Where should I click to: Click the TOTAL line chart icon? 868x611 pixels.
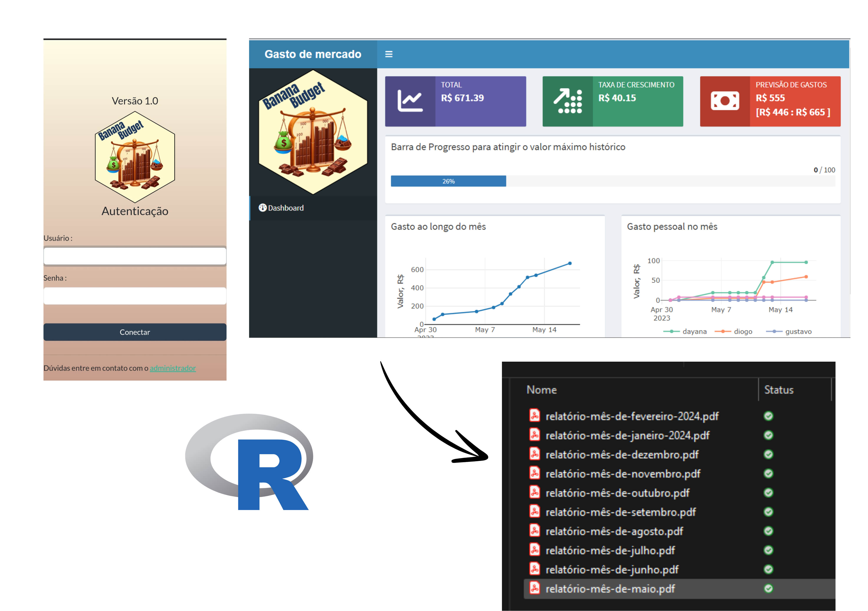click(410, 101)
